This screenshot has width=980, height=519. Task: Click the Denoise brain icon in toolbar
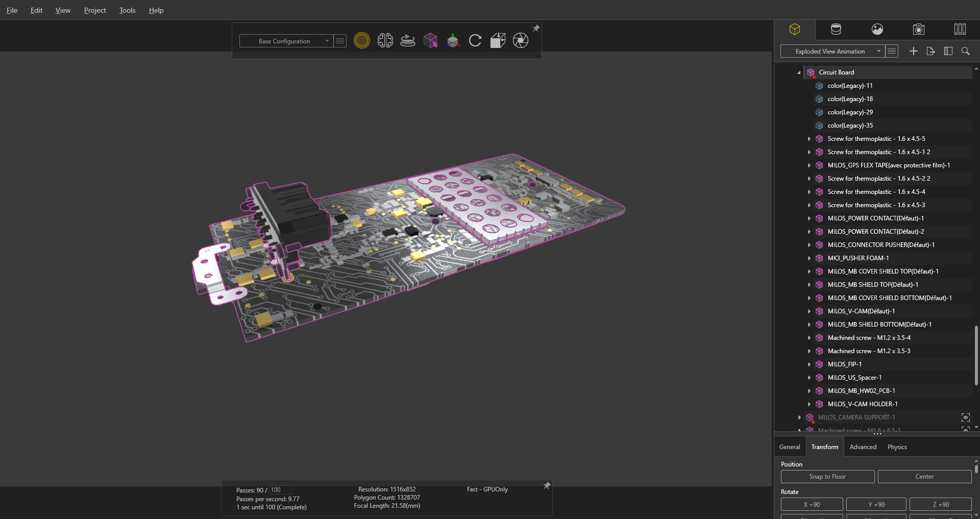pos(385,40)
